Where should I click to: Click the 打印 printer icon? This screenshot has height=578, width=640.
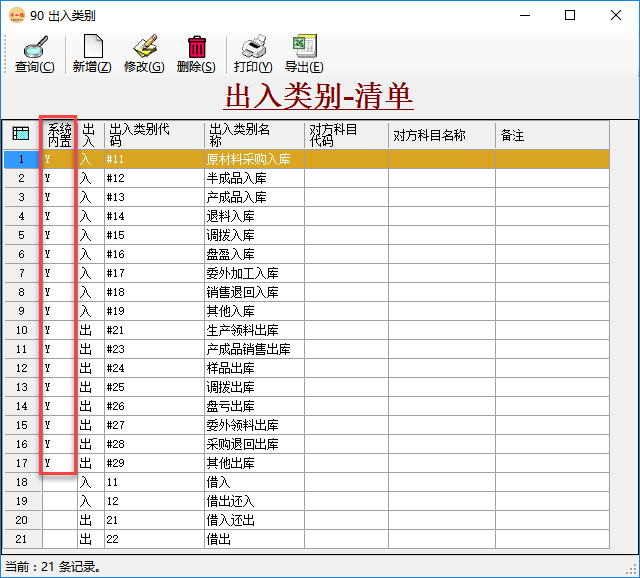tap(253, 46)
